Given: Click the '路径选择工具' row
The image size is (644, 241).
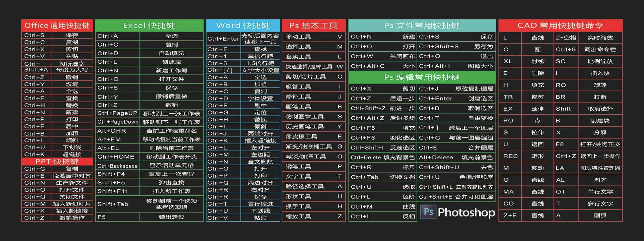Looking at the screenshot, I should pyautogui.click(x=314, y=186).
